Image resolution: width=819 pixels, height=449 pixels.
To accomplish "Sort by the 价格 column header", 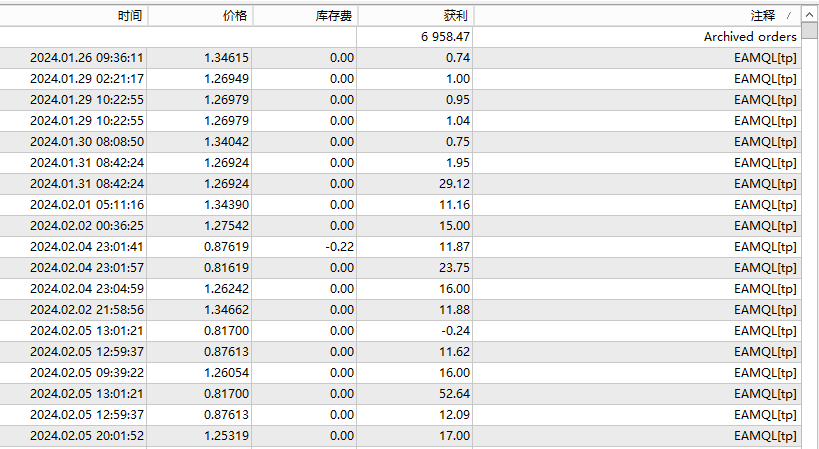I will point(236,16).
